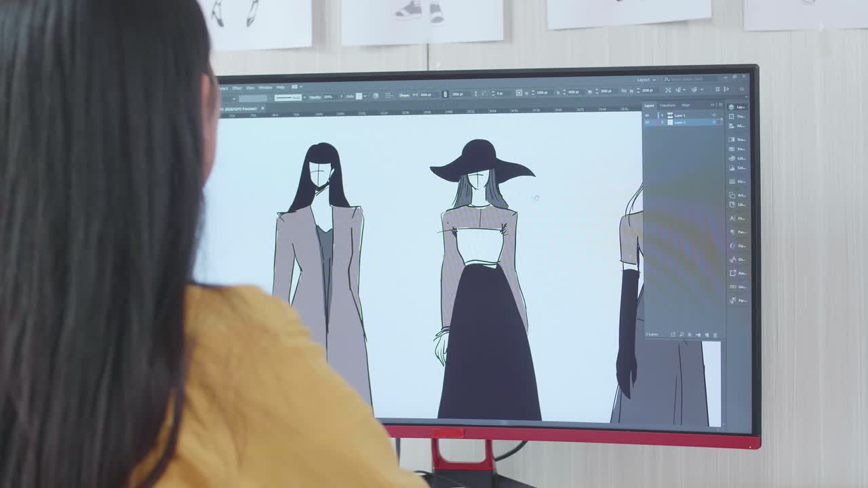This screenshot has height=488, width=868.
Task: Click the Style swatch in control bar
Action: click(359, 96)
